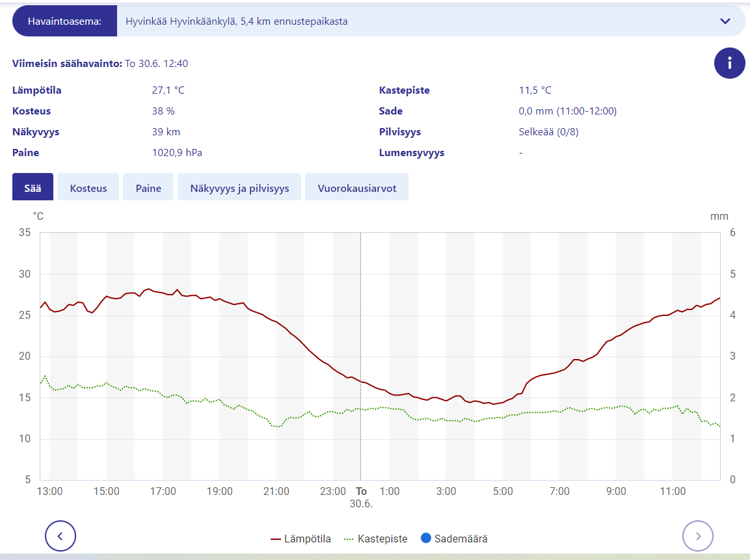Toggle Lämpötila series via legend label

pyautogui.click(x=307, y=539)
